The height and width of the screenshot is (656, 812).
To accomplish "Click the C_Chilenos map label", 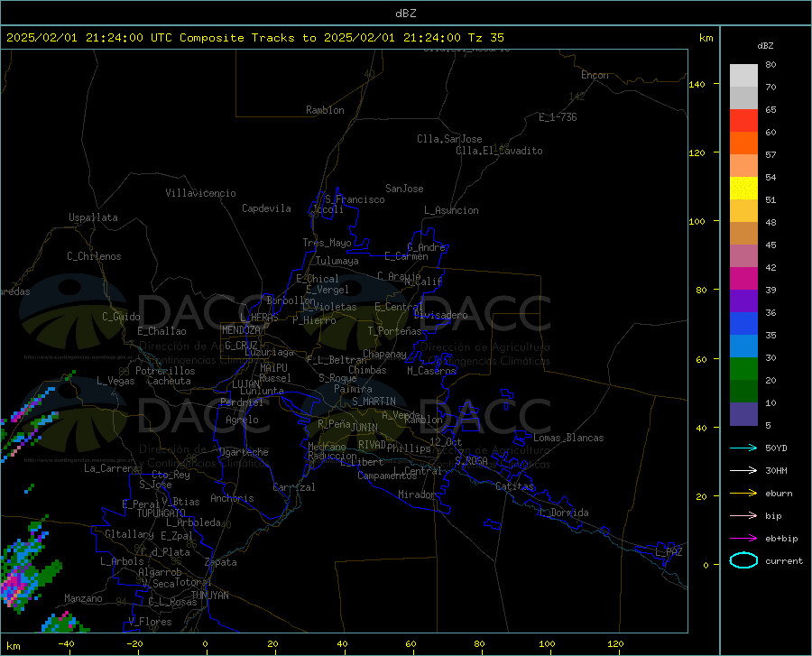I will click(94, 256).
